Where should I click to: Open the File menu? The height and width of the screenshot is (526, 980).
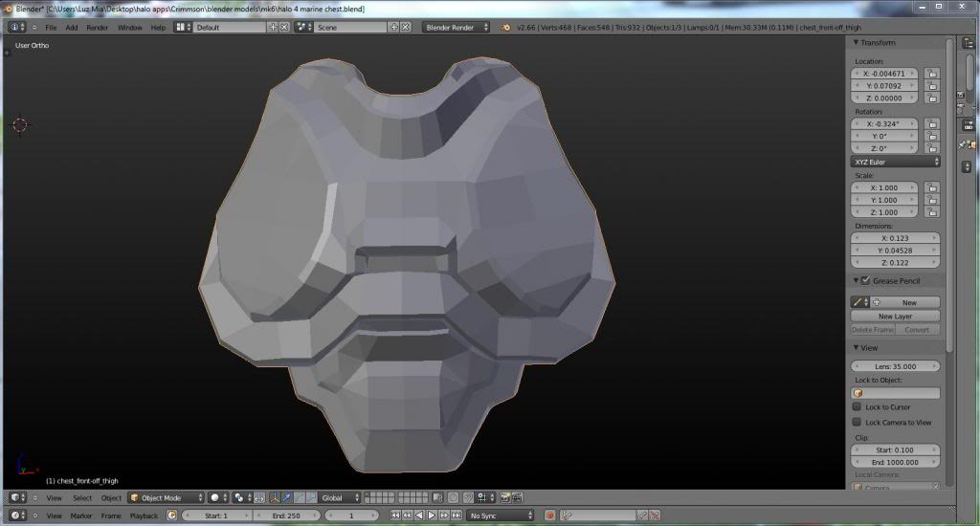pos(51,28)
